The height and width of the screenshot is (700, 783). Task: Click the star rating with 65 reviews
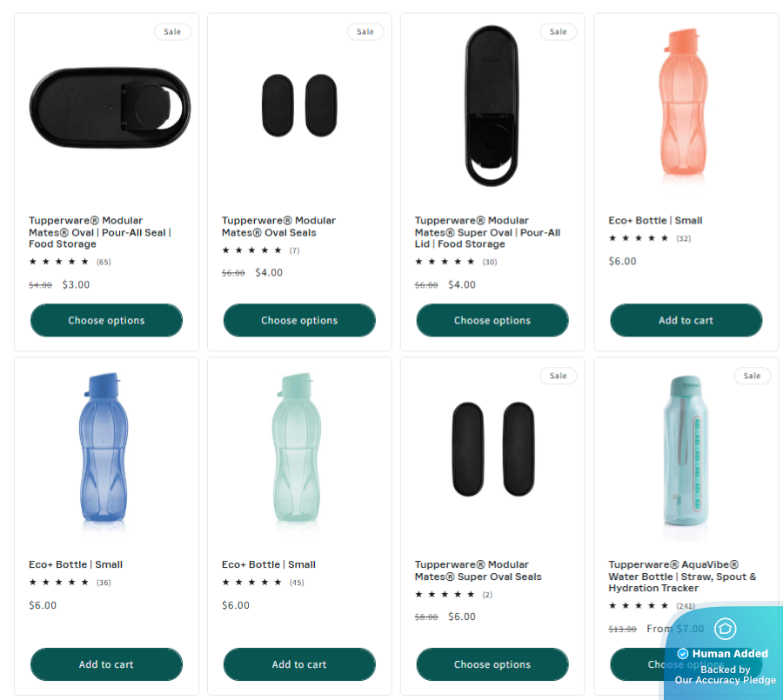point(60,262)
